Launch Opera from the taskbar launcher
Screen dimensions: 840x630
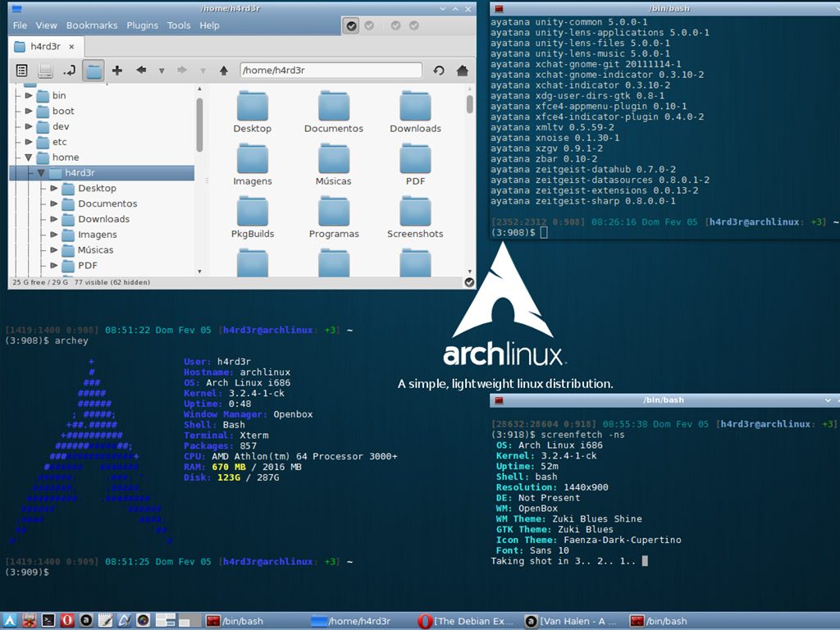pos(67,621)
